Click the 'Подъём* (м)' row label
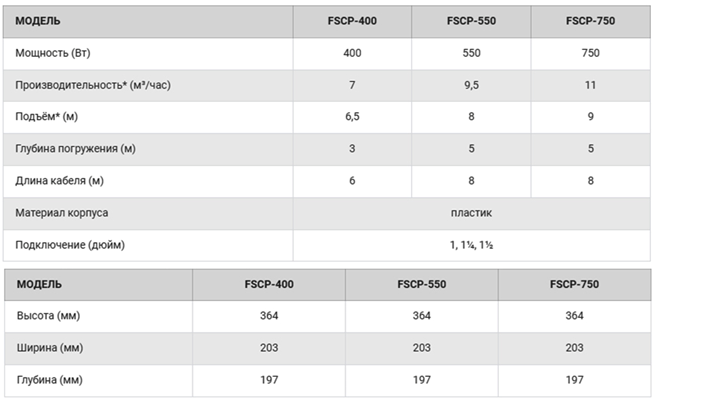Screen dimensions: 722x401 [x=47, y=116]
